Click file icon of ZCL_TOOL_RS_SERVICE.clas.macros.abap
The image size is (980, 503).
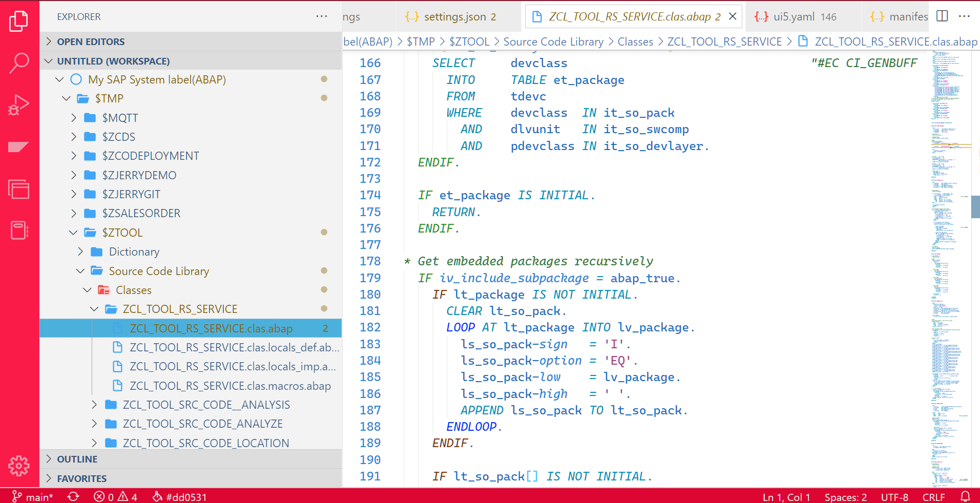tap(117, 386)
